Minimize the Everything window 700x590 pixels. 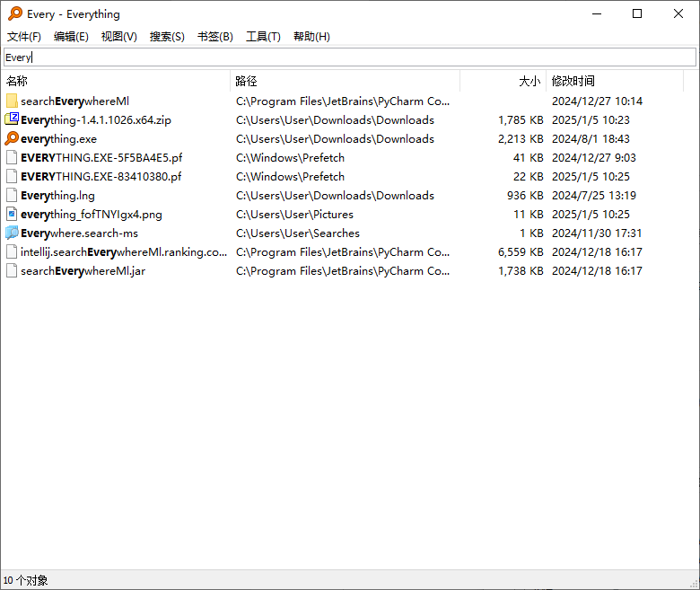597,13
